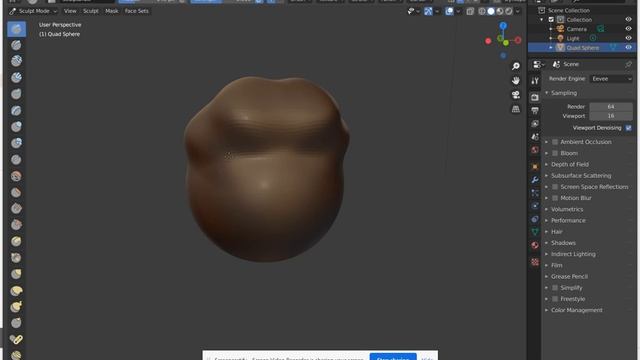640x360 pixels.
Task: Switch perspective/orthographic with grid icon
Action: tap(516, 109)
